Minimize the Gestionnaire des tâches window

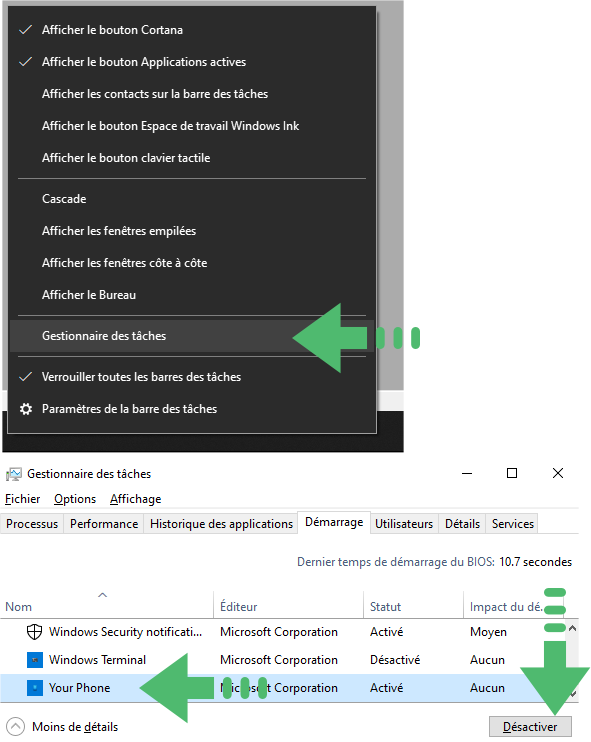coord(467,473)
